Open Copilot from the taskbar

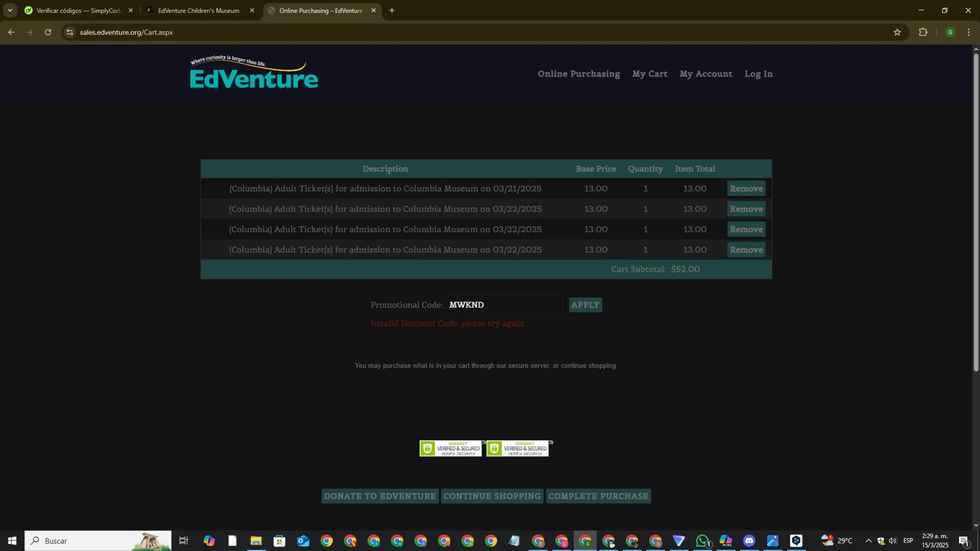209,541
